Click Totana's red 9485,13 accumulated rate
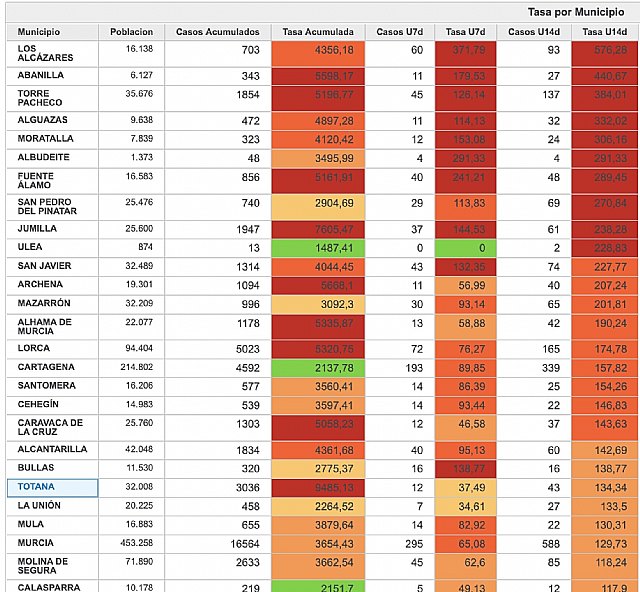 pos(317,487)
